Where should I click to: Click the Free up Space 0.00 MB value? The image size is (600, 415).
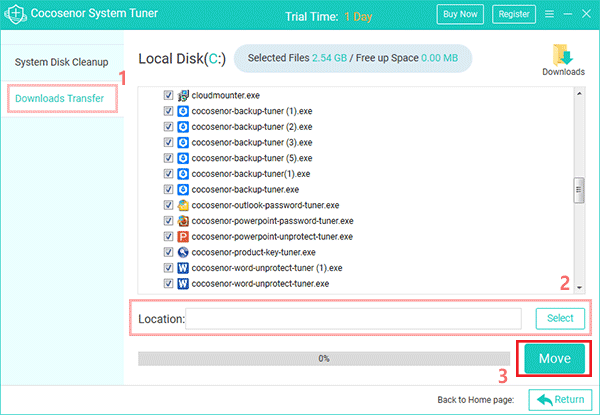click(439, 58)
